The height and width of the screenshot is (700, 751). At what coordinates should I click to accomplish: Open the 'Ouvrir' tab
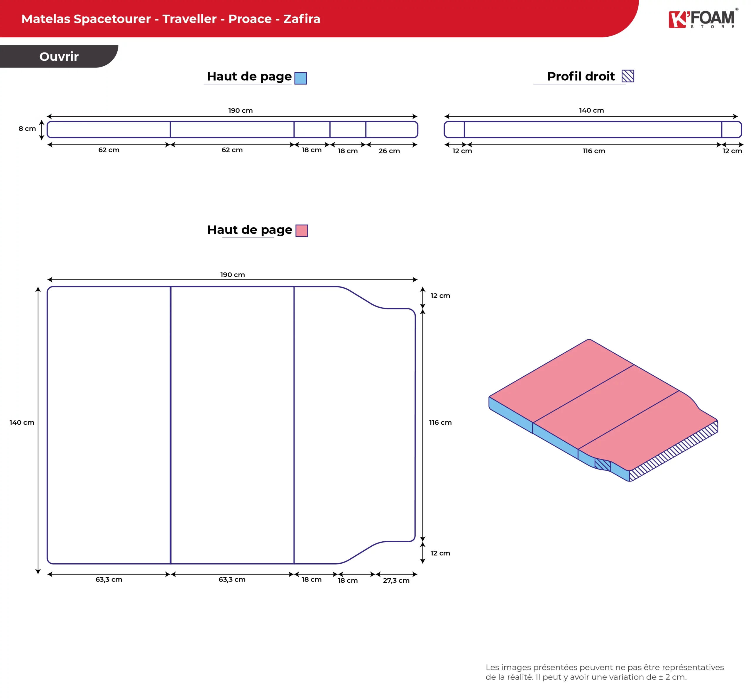click(59, 57)
